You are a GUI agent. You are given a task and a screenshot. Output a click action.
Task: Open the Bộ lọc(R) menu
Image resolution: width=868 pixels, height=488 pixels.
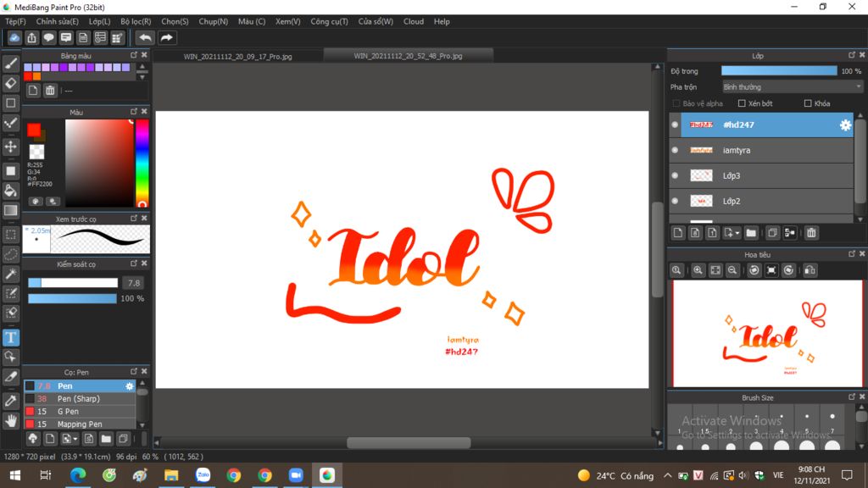click(x=136, y=21)
